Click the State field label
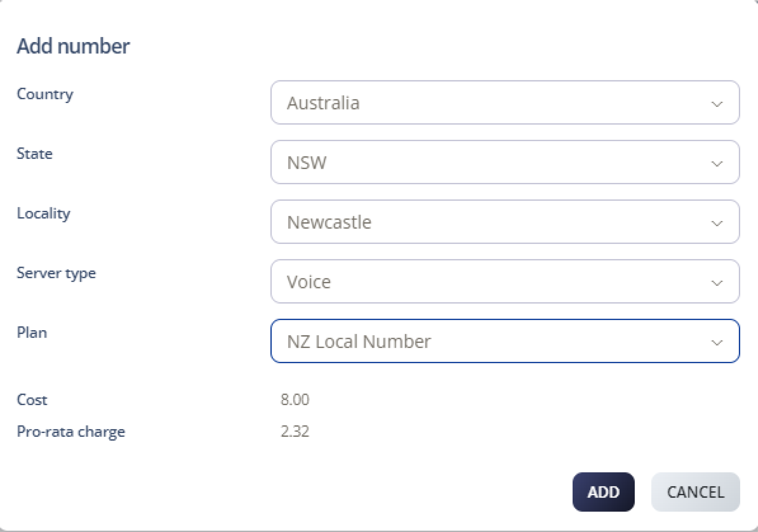 click(x=35, y=154)
